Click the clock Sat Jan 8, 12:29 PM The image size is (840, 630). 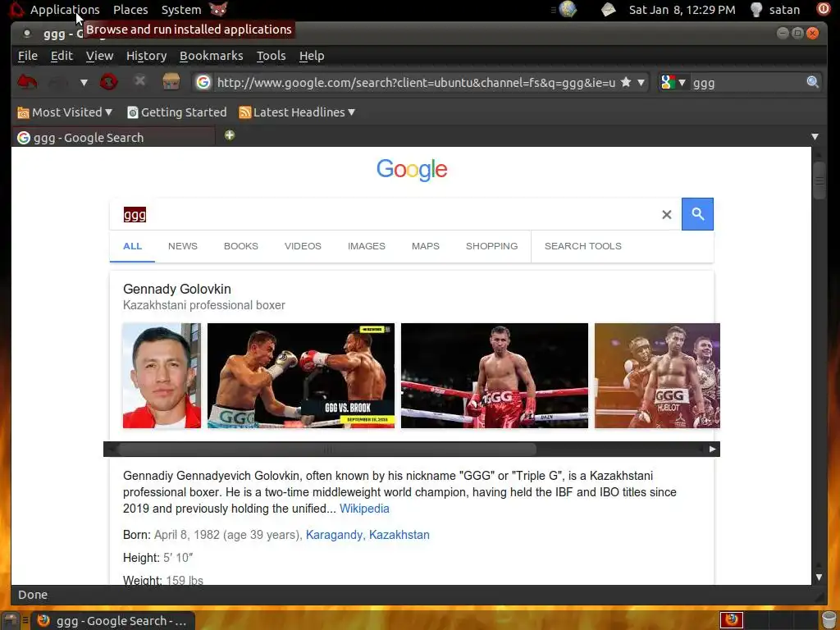[682, 10]
